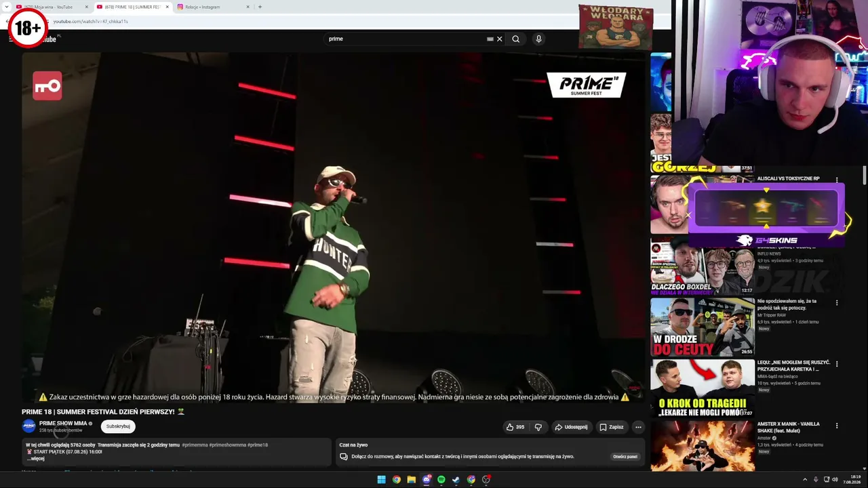Click the browser address bar URL
868x488 pixels.
(x=91, y=22)
